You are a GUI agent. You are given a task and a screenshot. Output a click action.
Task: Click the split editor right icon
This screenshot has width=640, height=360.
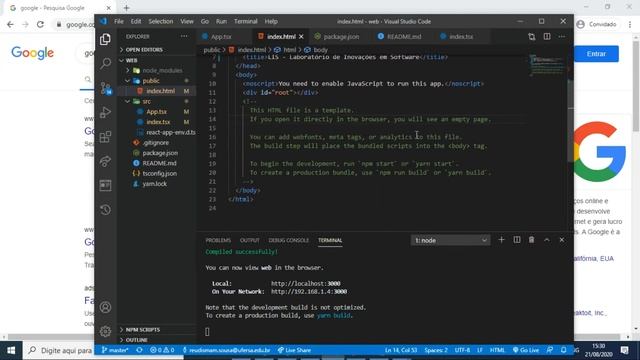tap(547, 36)
